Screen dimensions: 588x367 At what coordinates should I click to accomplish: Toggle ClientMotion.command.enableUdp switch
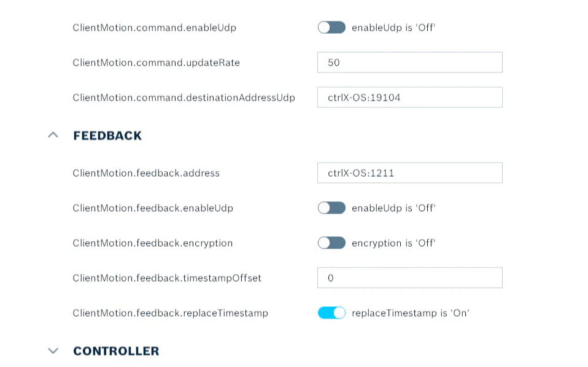point(331,28)
